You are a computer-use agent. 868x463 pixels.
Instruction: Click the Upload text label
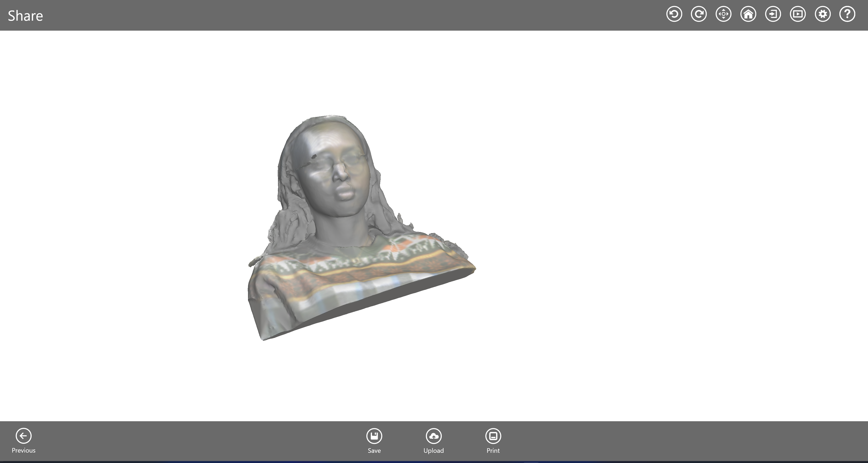click(x=434, y=451)
